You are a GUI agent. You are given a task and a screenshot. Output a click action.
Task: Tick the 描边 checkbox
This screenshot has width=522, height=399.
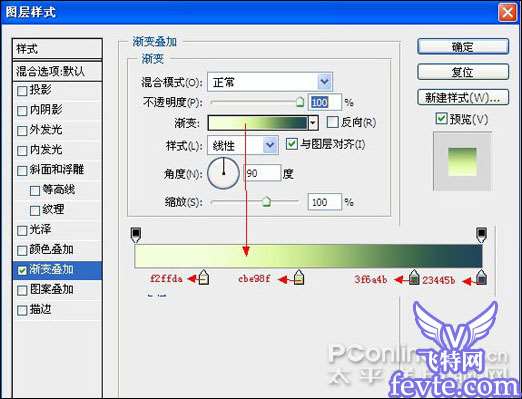click(x=22, y=310)
